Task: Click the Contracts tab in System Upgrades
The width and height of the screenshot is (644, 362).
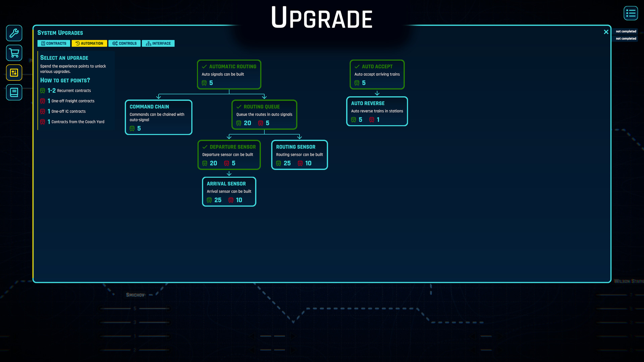Action: 54,43
